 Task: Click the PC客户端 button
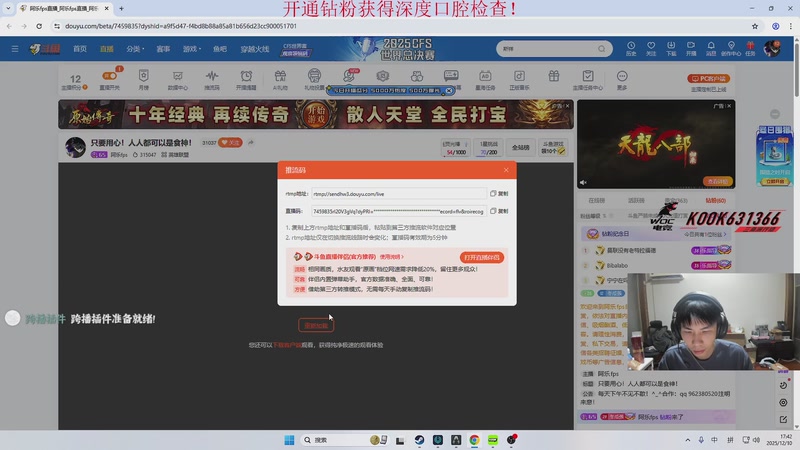click(709, 79)
